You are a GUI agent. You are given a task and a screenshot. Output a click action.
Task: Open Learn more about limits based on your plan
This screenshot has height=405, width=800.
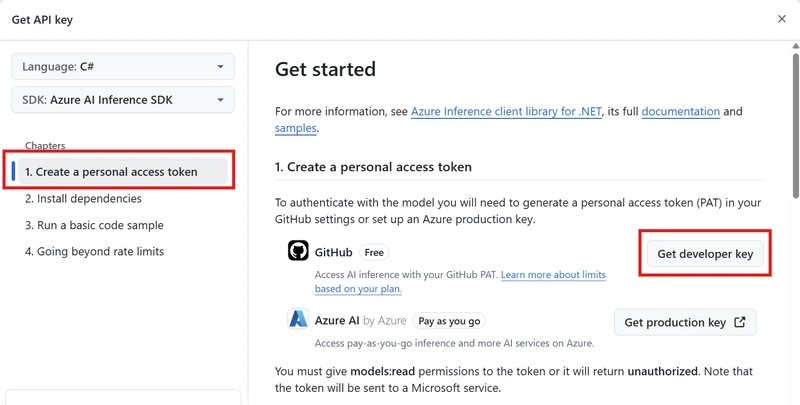(x=460, y=282)
